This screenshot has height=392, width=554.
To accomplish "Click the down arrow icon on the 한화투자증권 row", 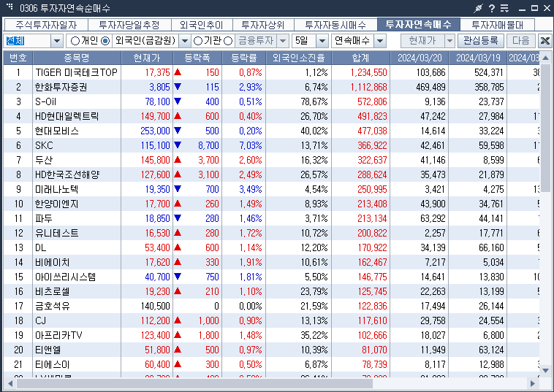I will coord(178,86).
